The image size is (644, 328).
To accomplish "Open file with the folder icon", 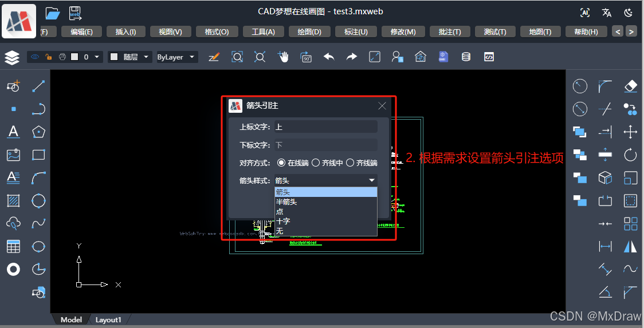I will [53, 13].
